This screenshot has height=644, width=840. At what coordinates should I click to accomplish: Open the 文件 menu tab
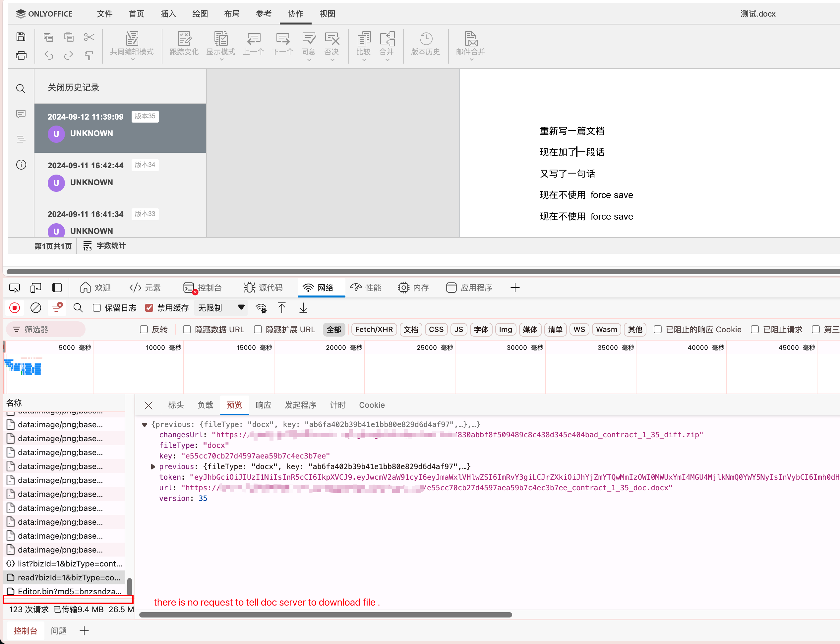pos(105,14)
